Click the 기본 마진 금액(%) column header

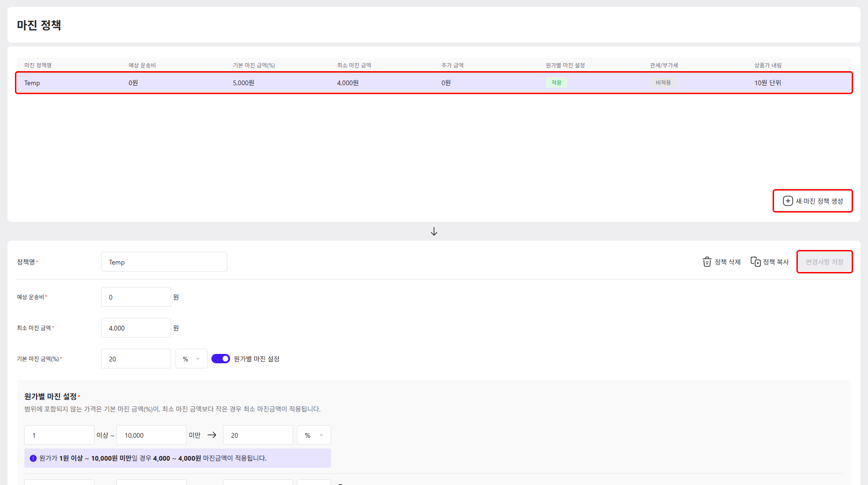(x=254, y=65)
